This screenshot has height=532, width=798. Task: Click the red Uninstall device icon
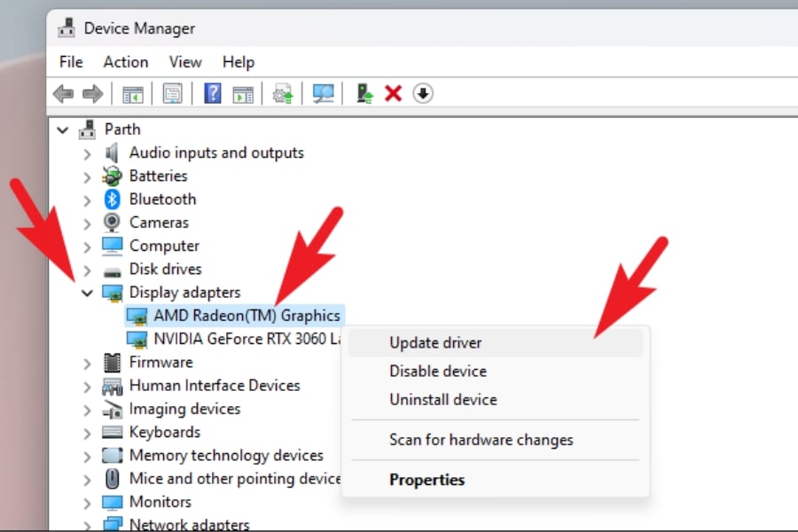tap(393, 93)
